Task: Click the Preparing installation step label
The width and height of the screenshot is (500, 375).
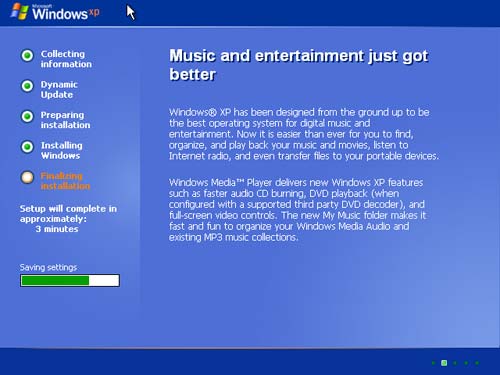Action: pos(65,120)
